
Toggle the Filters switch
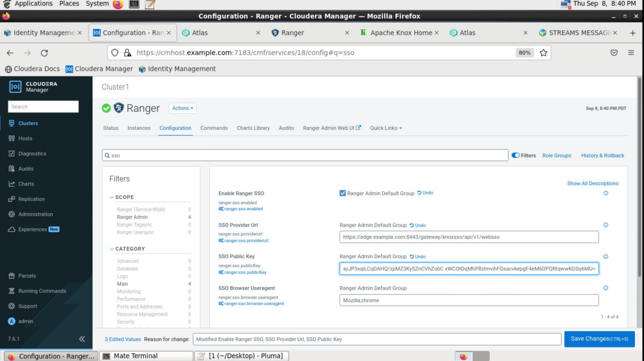[x=516, y=155]
